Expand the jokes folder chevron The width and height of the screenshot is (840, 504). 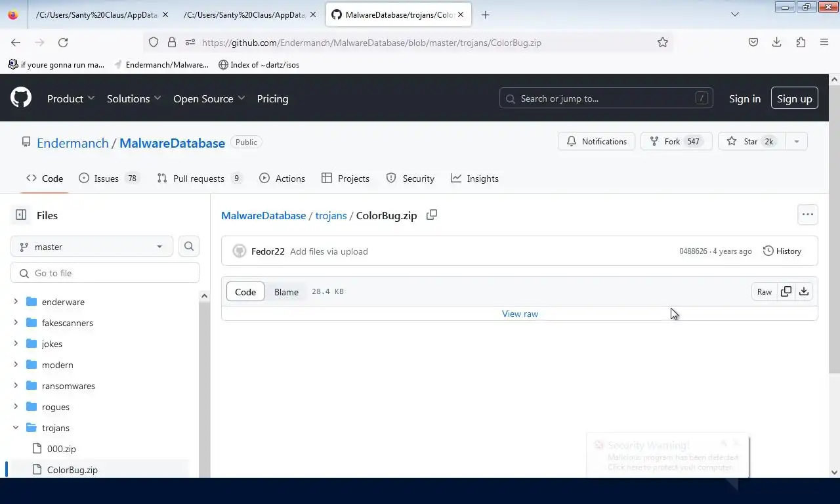[16, 344]
